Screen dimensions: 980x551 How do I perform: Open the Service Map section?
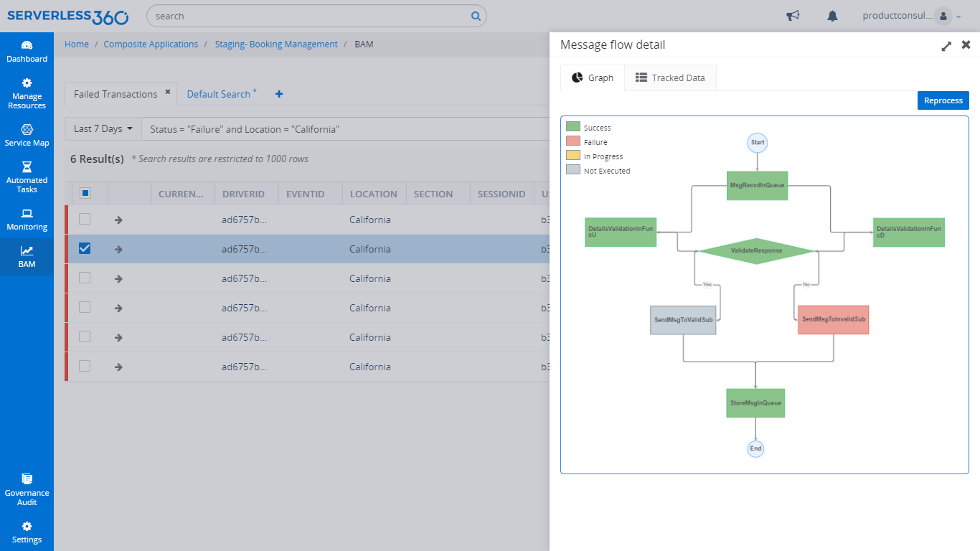27,135
